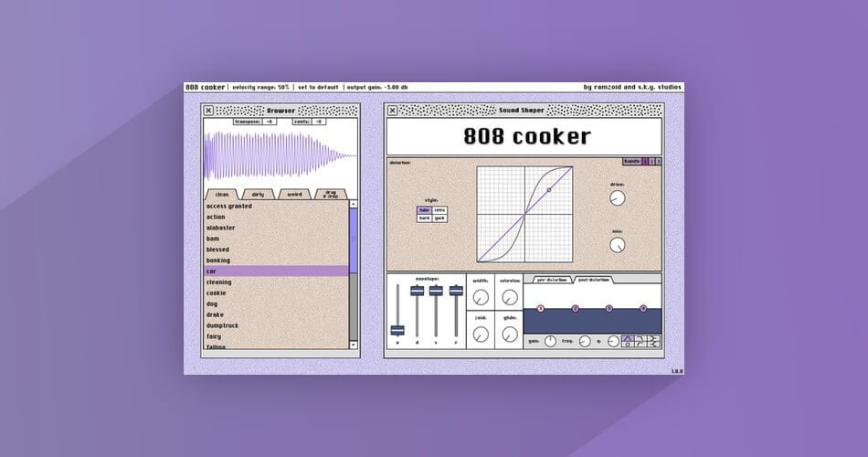Select the retro distortion style
This screenshot has height=457, width=868.
tap(439, 210)
